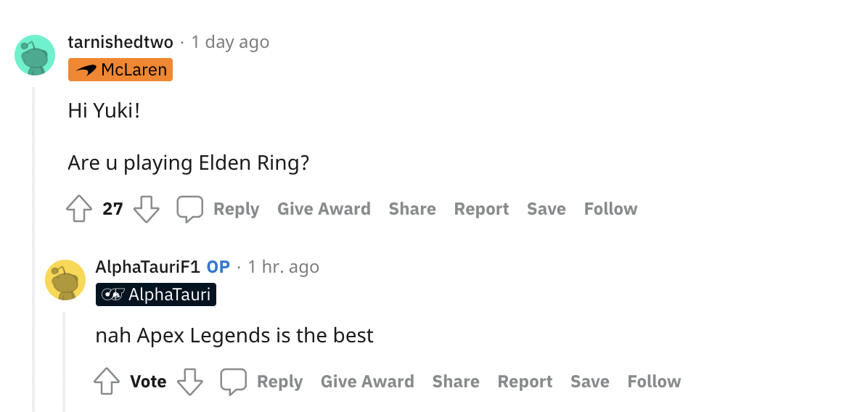Click the speech bubble icon on AlphaTauriF1's reply
The height and width of the screenshot is (412, 868).
coord(233,382)
